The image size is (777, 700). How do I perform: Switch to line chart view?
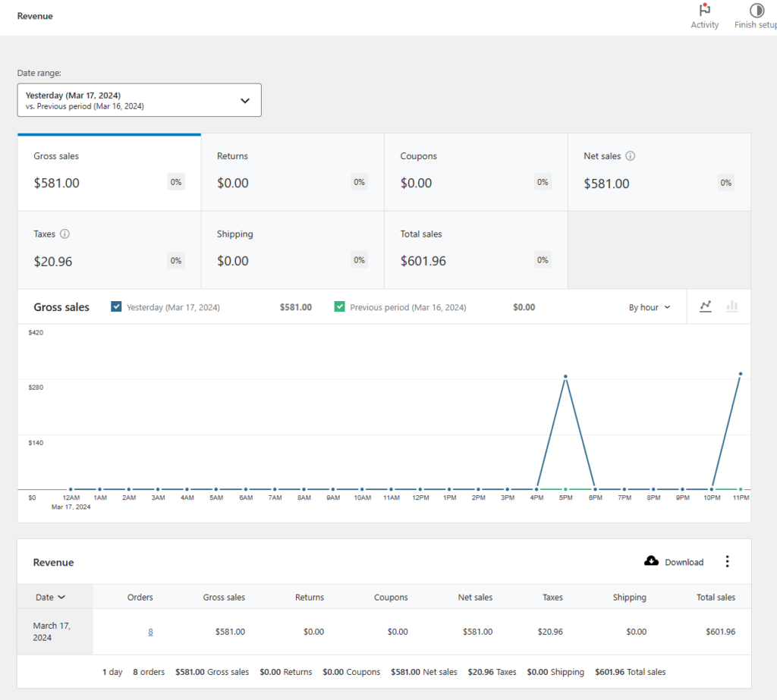706,306
